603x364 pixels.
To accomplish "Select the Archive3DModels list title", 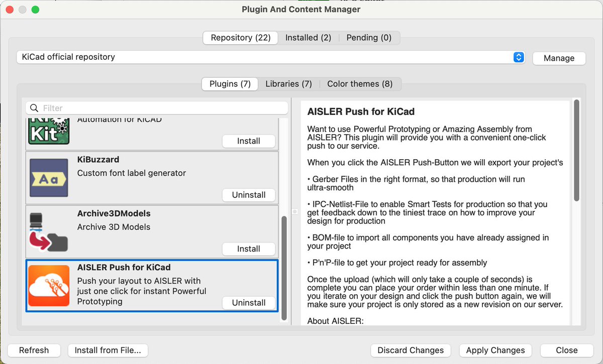I will pos(114,213).
